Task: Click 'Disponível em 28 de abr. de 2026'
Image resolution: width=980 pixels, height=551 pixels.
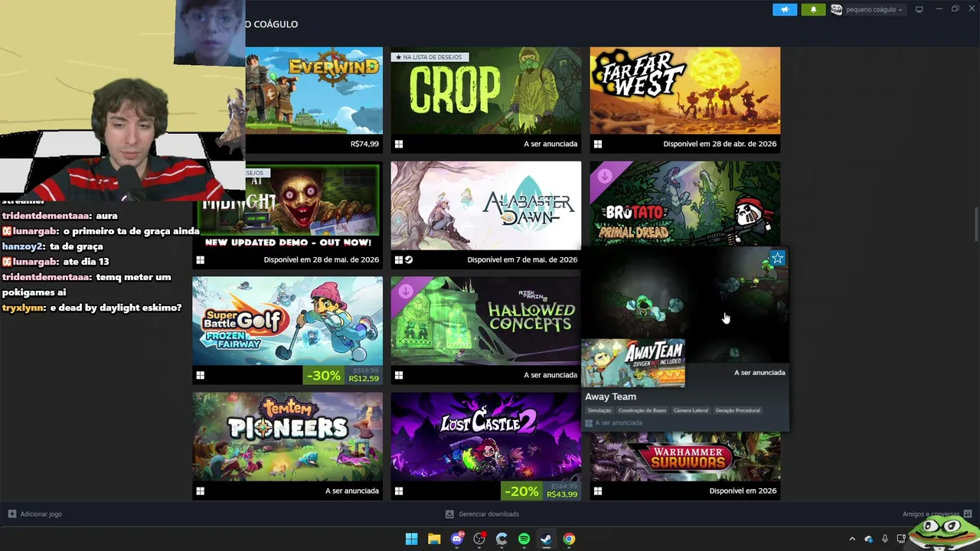Action: pyautogui.click(x=720, y=144)
